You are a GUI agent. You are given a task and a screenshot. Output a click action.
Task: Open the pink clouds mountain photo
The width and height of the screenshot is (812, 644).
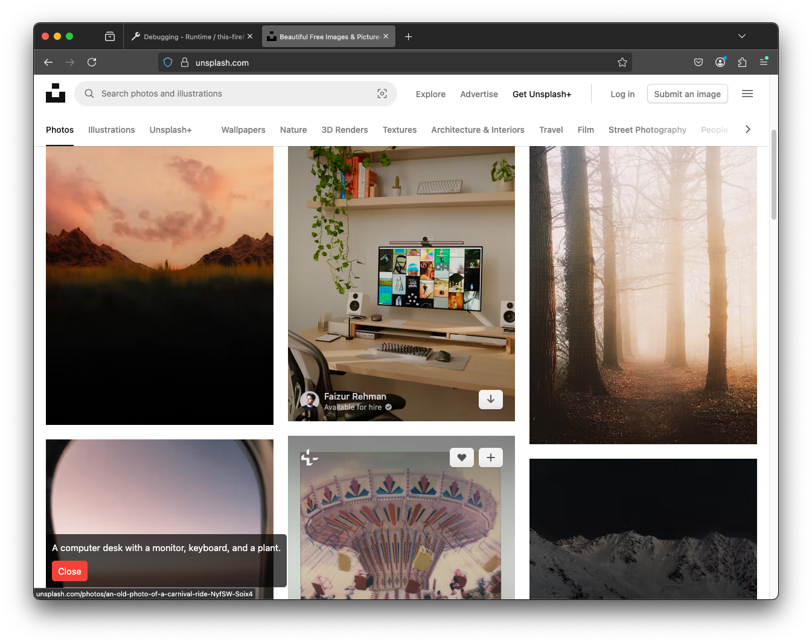click(159, 285)
